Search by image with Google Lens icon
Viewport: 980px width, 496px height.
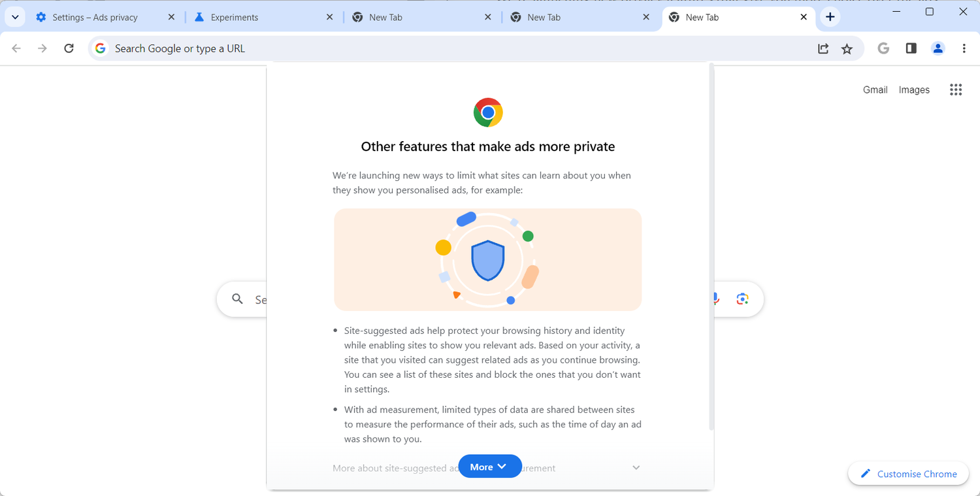(742, 299)
